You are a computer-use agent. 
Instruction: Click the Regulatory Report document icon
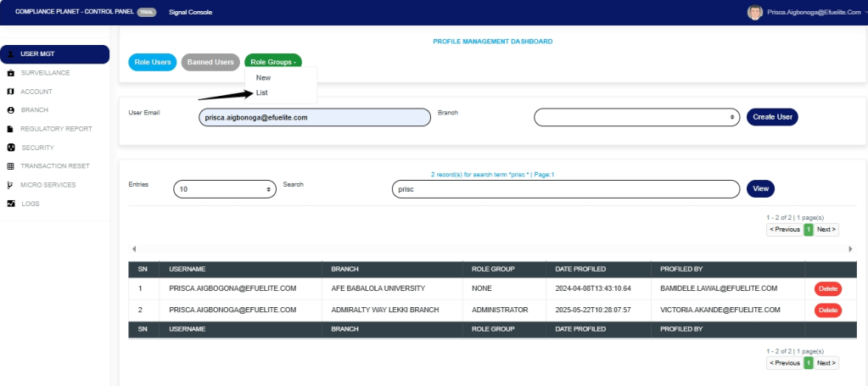[10, 129]
